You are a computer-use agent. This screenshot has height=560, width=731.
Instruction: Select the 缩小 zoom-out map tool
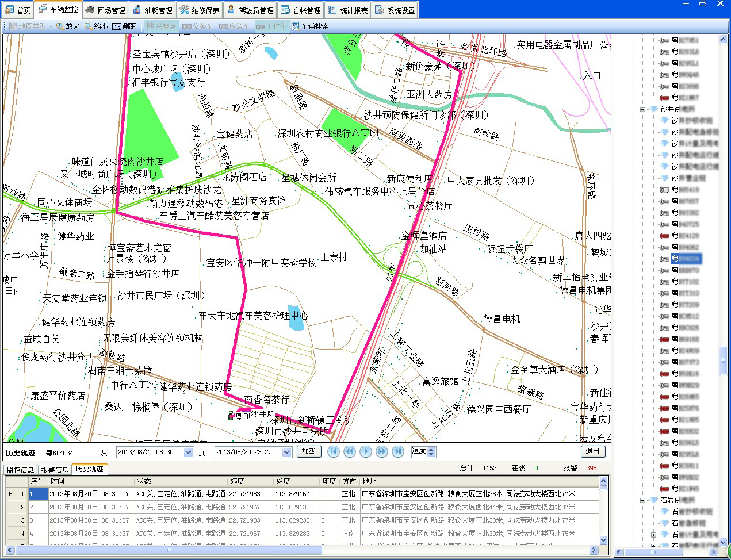pyautogui.click(x=96, y=26)
